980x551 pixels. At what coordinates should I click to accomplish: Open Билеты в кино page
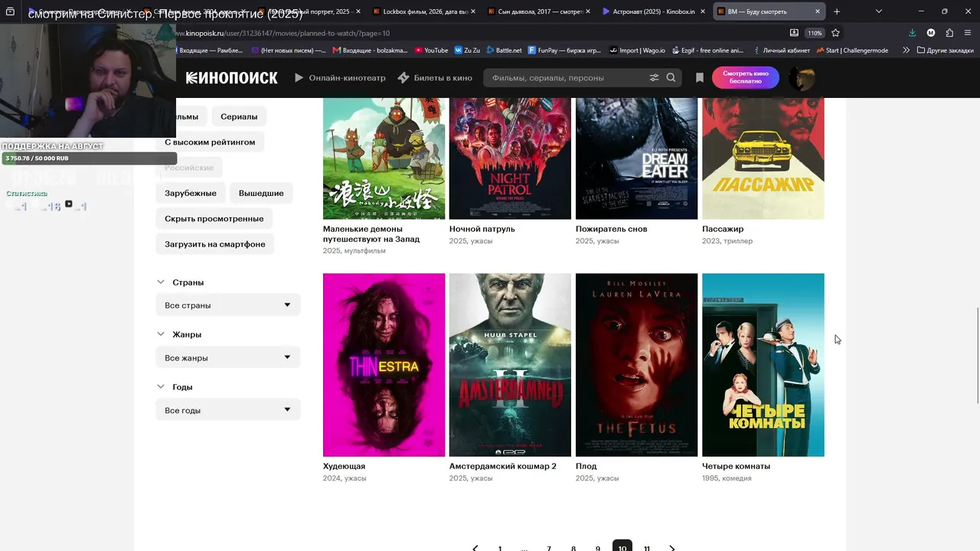(x=435, y=78)
